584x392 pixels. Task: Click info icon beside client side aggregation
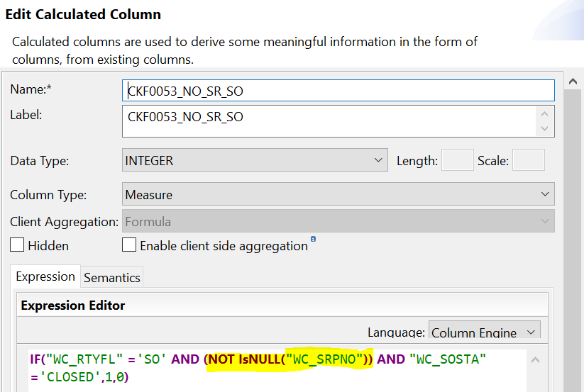point(313,240)
